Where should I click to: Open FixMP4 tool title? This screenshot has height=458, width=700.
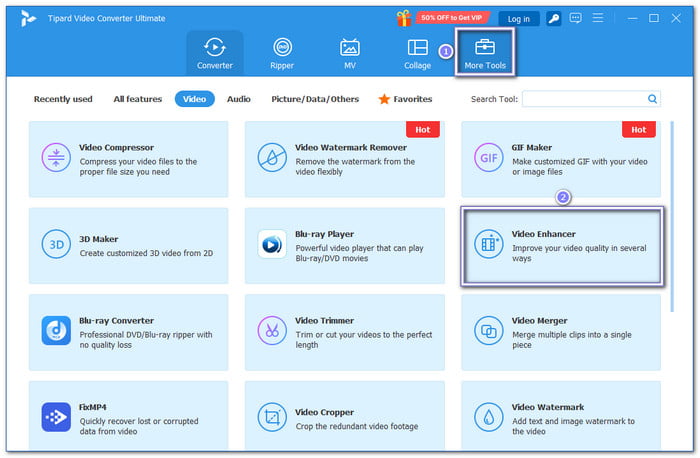coord(93,407)
